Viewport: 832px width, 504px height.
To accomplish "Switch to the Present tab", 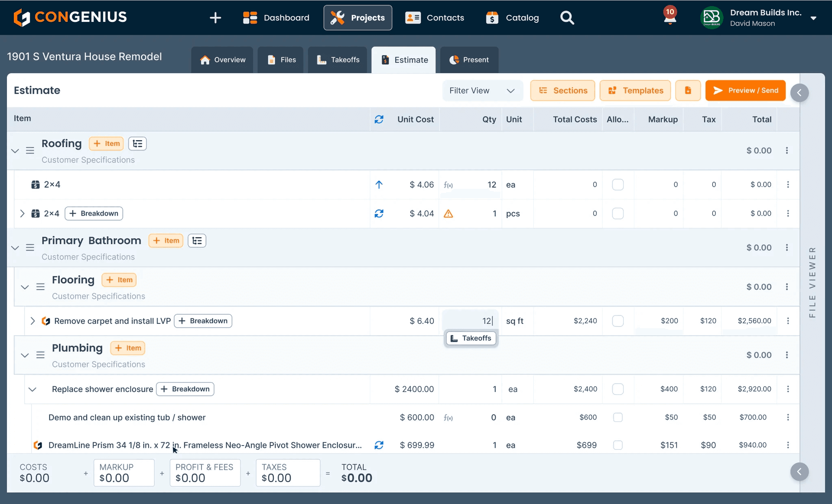I will coord(469,60).
